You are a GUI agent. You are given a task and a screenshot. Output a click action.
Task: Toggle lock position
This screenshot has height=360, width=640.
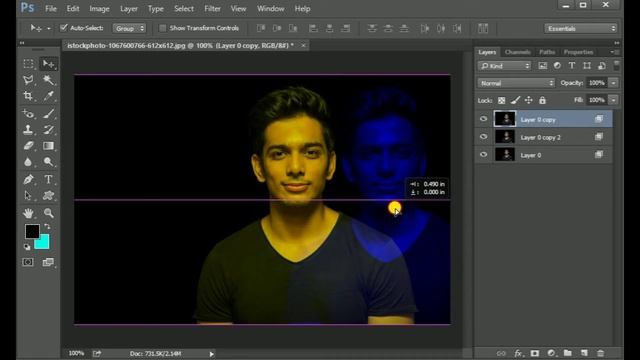(x=529, y=100)
